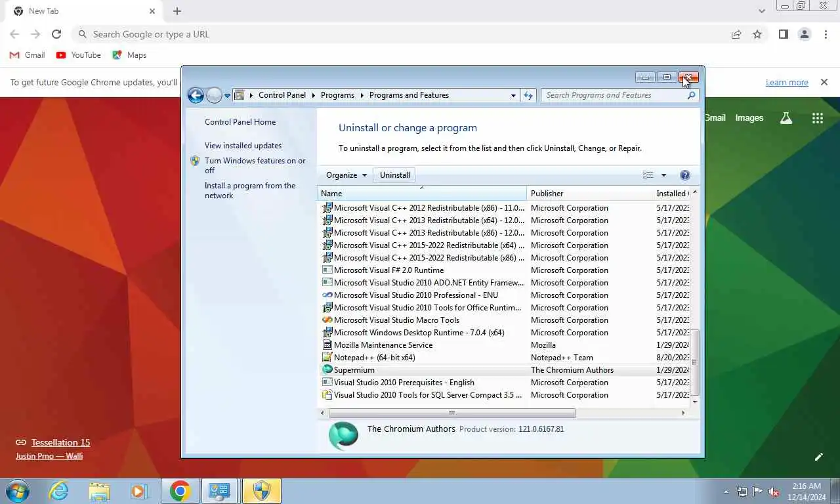This screenshot has width=840, height=504.
Task: Click the horizontal scrollbar thumb in the program list
Action: click(451, 413)
